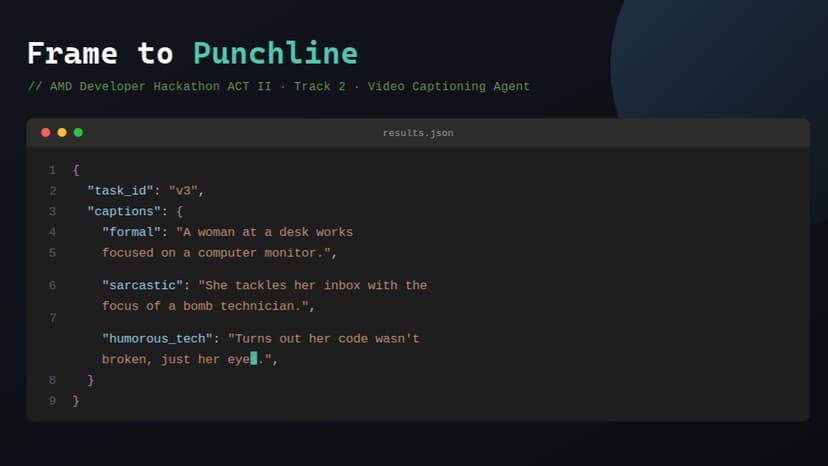Click the red close dot on results.json window
Viewport: 828px width, 466px height.
click(x=45, y=133)
